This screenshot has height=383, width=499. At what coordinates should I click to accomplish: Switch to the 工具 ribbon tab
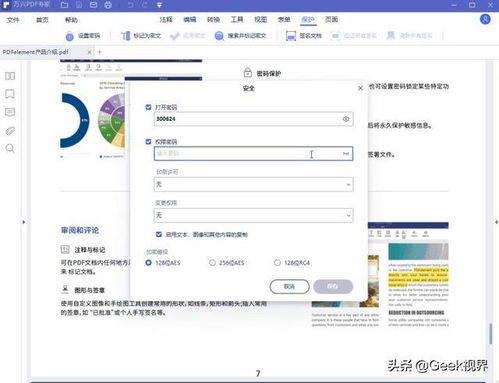237,20
